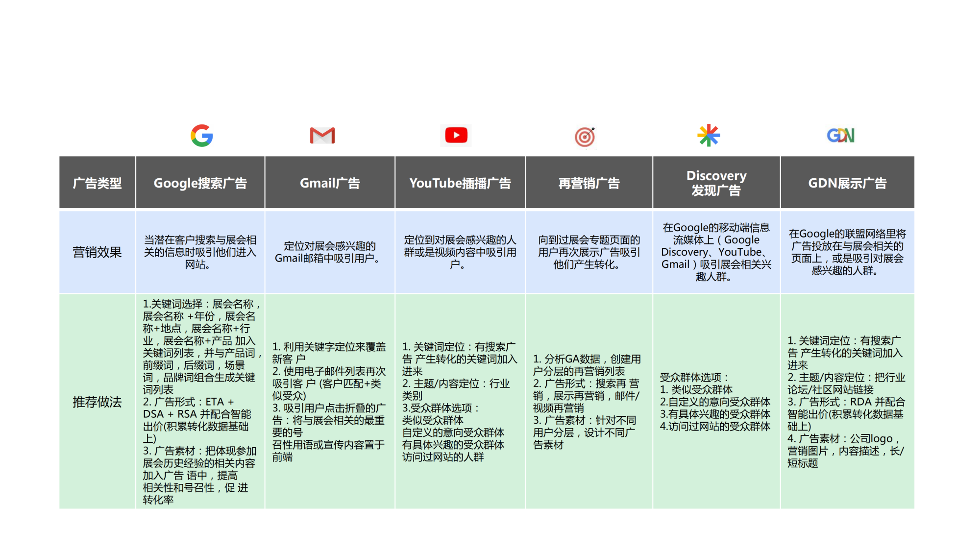The height and width of the screenshot is (551, 980).
Task: Select the Google搜索广告 header cell
Action: (x=200, y=183)
